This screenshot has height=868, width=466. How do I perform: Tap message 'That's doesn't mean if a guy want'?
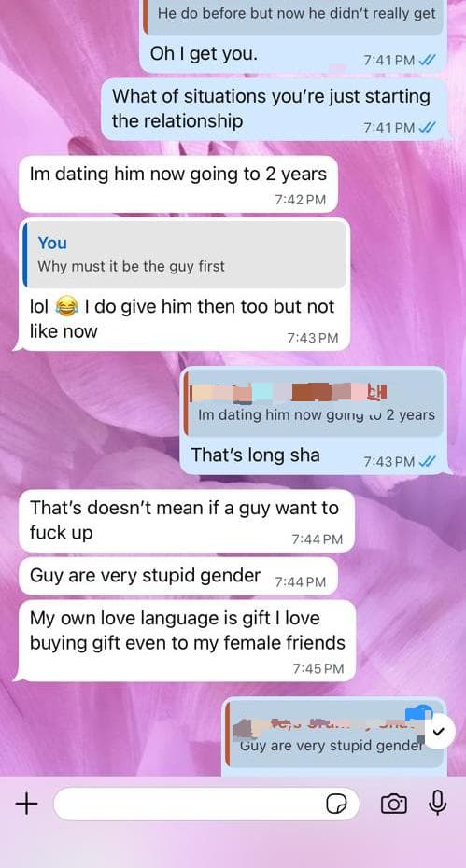[187, 521]
